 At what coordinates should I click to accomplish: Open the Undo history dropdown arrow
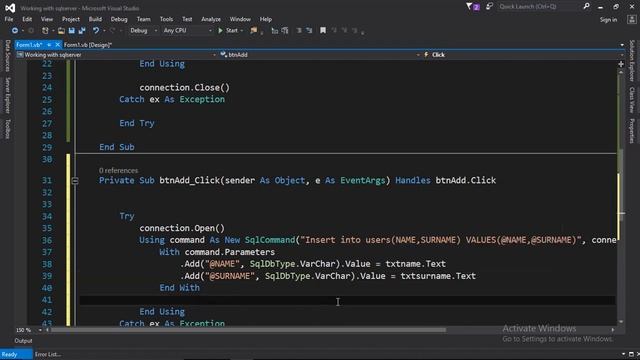[x=104, y=31]
